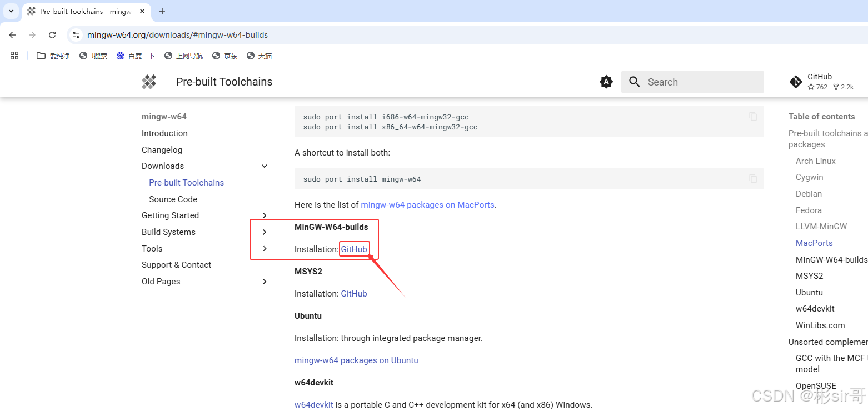Screen dimensions: 868x411
Task: Open Introduction in the sidebar
Action: pyautogui.click(x=164, y=133)
